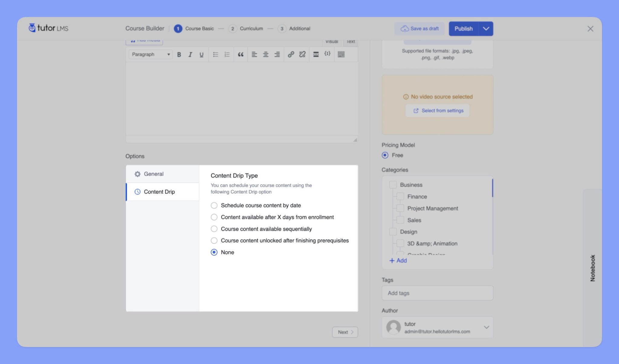Screen dimensions: 619x364
Task: Apply italic formatting in the editor toolbar
Action: 190,54
